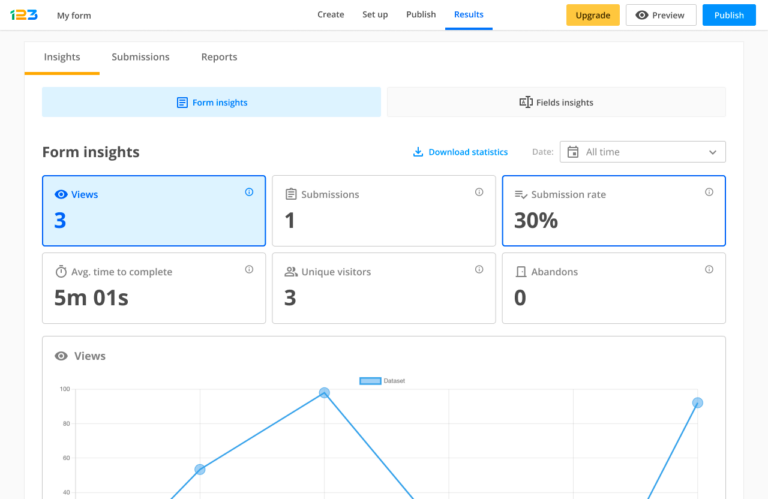
Task: Click the stopwatch icon on Avg. time card
Action: pos(61,271)
